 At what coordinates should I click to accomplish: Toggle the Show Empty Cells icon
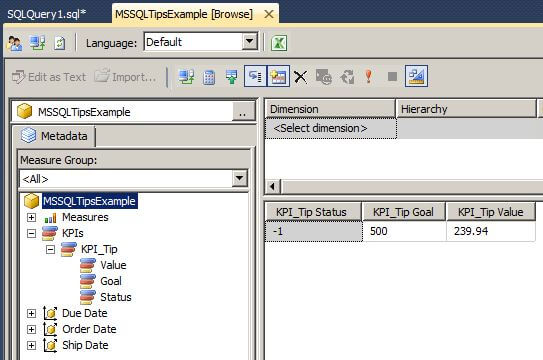point(255,76)
